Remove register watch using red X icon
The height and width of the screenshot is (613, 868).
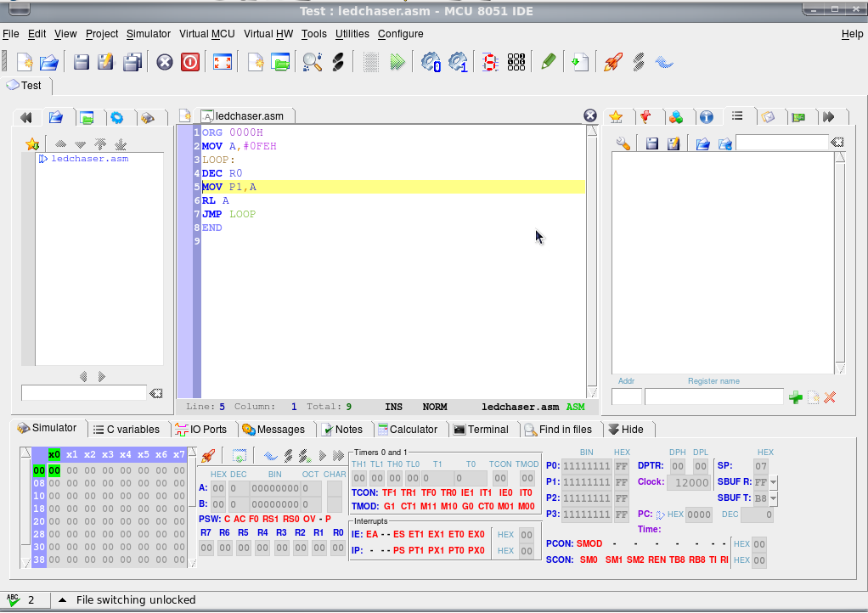tap(830, 396)
